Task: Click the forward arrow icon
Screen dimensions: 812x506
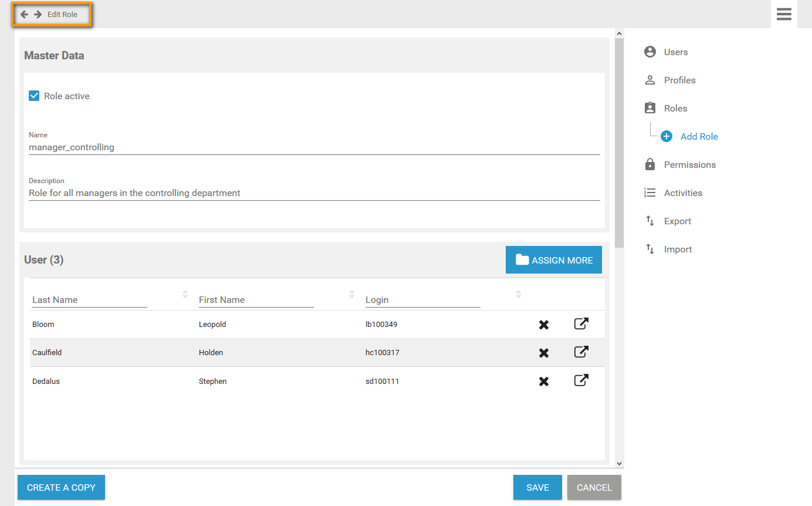Action: [x=38, y=15]
